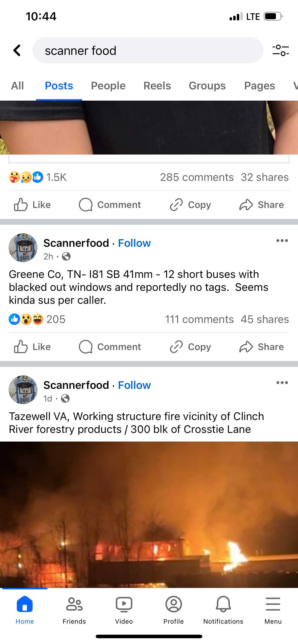The image size is (298, 644).
Task: Open options menu for Tazewell fire post
Action: [x=282, y=383]
